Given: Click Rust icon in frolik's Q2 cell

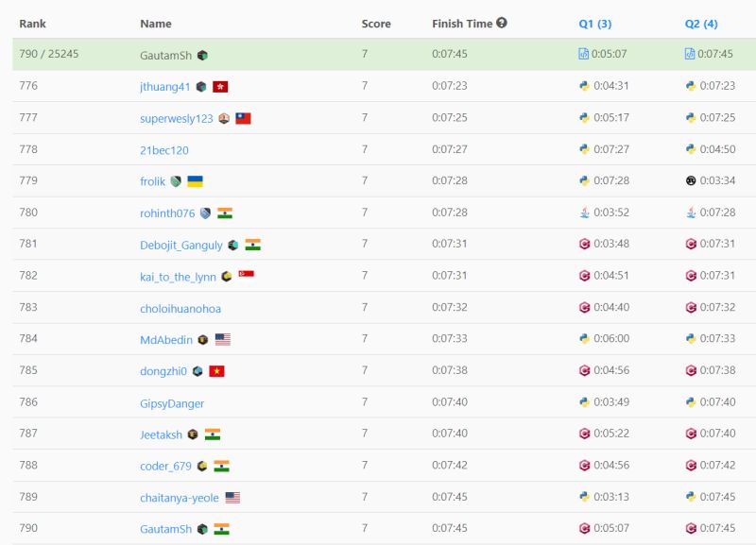Looking at the screenshot, I should click(x=691, y=180).
